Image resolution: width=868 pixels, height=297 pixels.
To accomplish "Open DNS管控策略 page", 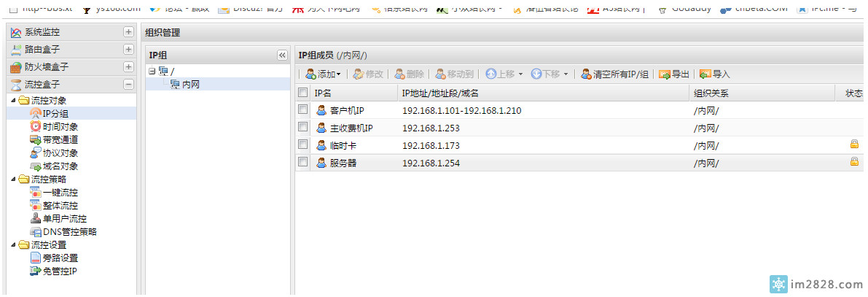I will [x=69, y=232].
